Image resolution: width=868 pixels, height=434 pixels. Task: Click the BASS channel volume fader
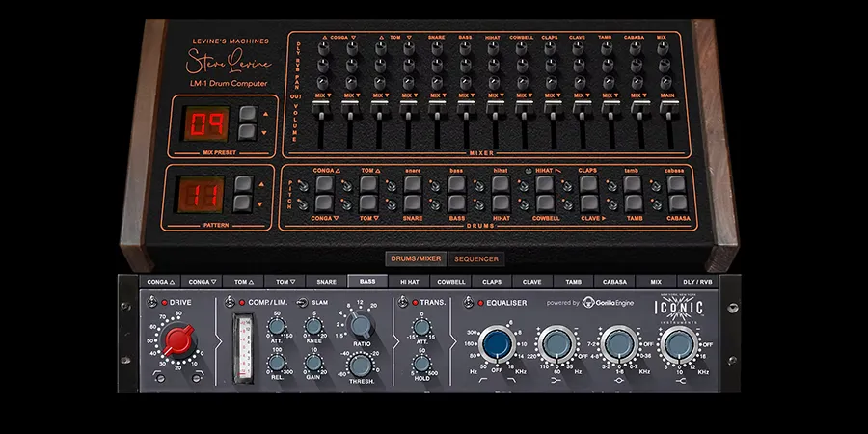tap(466, 108)
